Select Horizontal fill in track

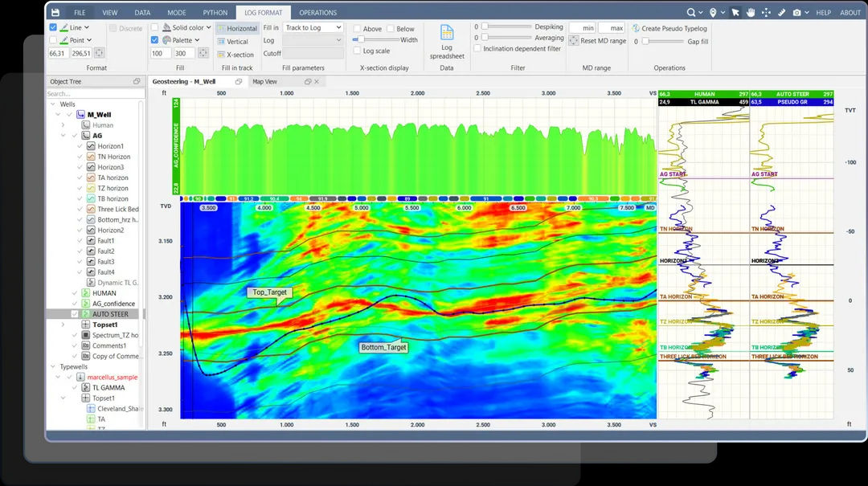(x=237, y=28)
